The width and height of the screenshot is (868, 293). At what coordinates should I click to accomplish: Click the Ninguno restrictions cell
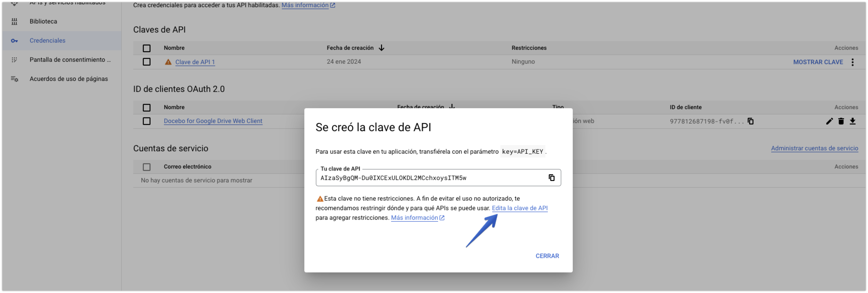pyautogui.click(x=523, y=62)
